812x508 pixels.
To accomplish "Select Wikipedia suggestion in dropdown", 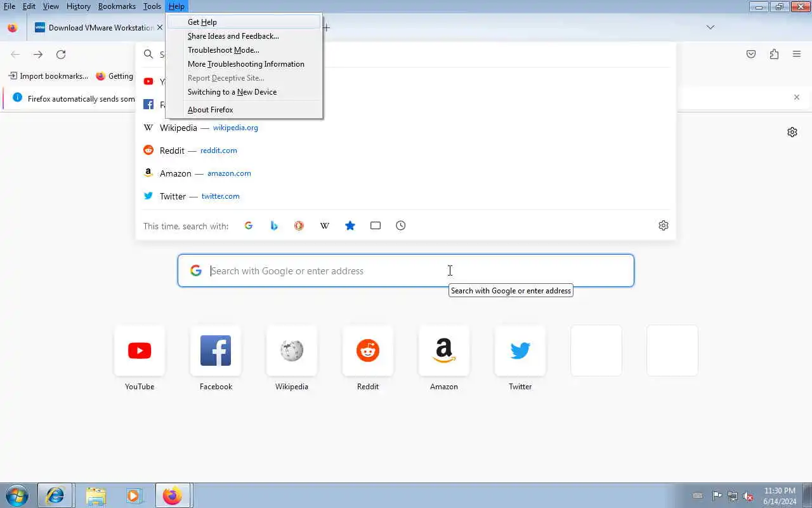I will point(406,128).
